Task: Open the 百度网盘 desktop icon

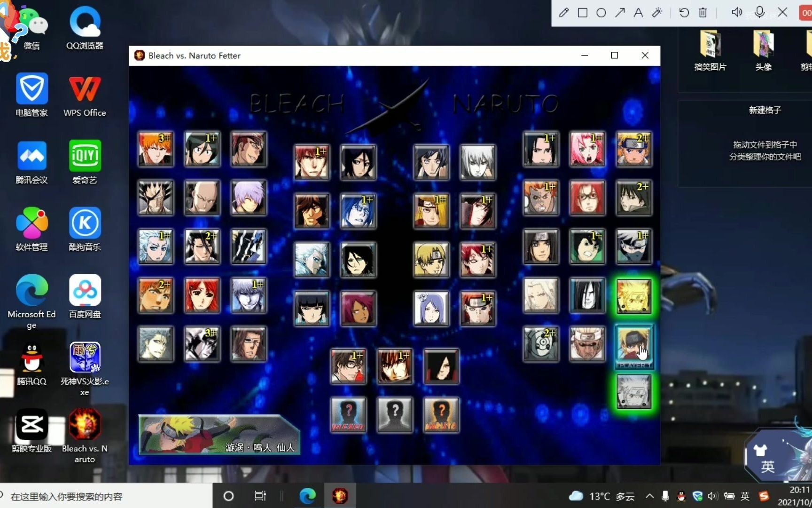Action: [85, 297]
